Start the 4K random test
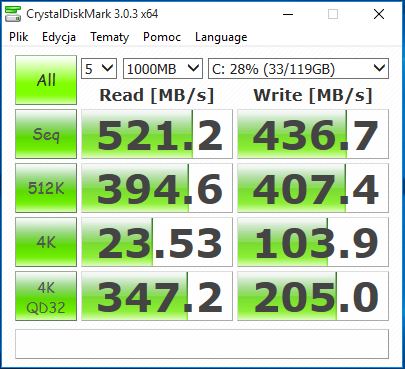The height and width of the screenshot is (369, 405). [x=46, y=242]
